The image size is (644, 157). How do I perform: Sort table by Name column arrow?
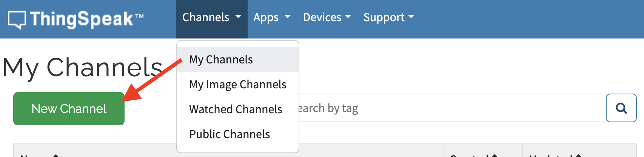(56, 155)
